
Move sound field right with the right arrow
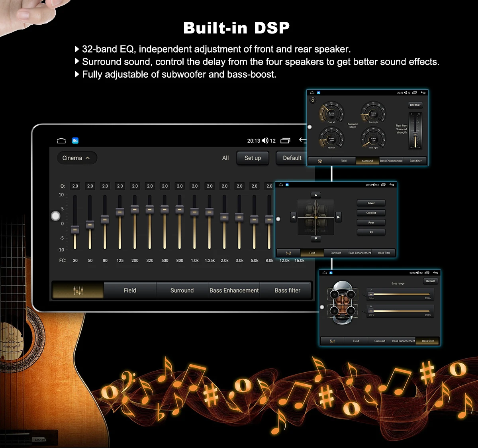(338, 217)
